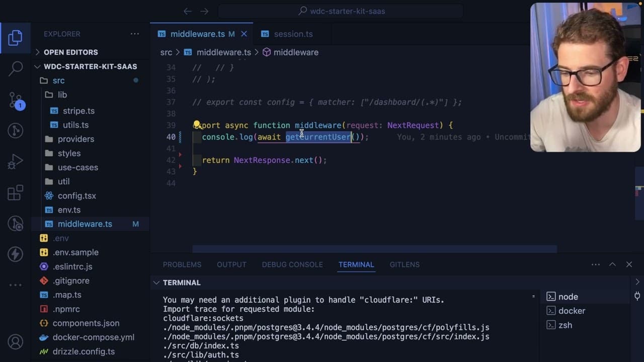The image size is (644, 362).
Task: Open the Accounts icon in activity bar
Action: coord(15,342)
